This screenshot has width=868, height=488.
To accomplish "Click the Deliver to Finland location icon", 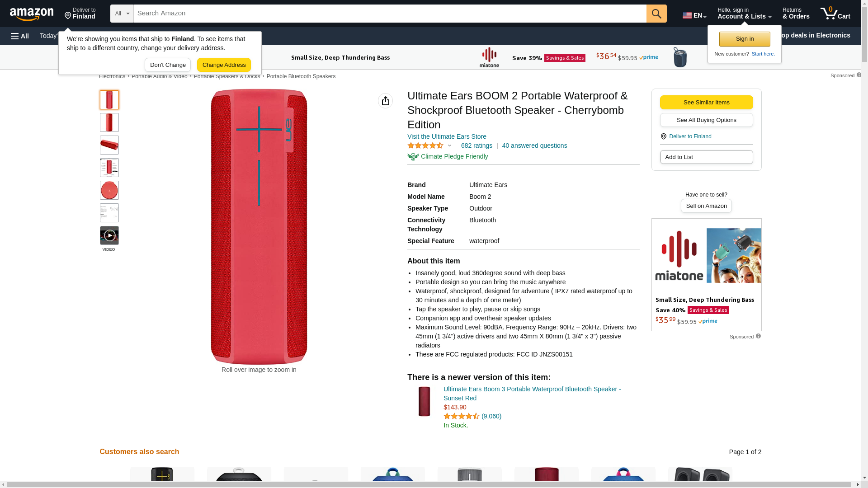I will 664,136.
